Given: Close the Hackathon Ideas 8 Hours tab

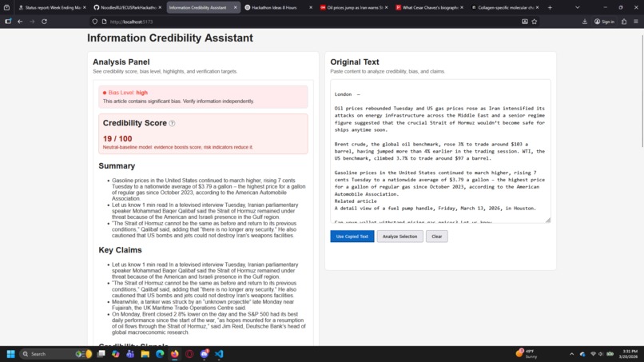Looking at the screenshot, I should (311, 7).
